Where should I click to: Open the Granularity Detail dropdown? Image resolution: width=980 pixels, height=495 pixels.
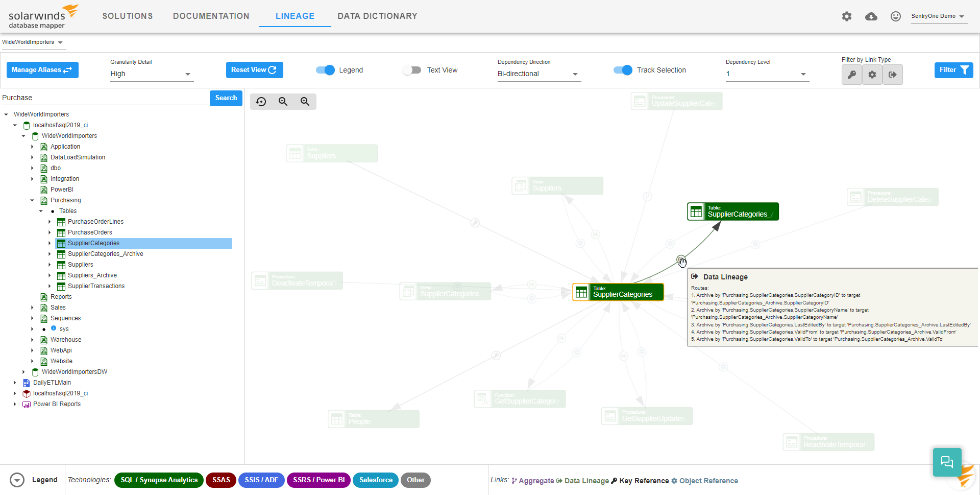tap(152, 74)
